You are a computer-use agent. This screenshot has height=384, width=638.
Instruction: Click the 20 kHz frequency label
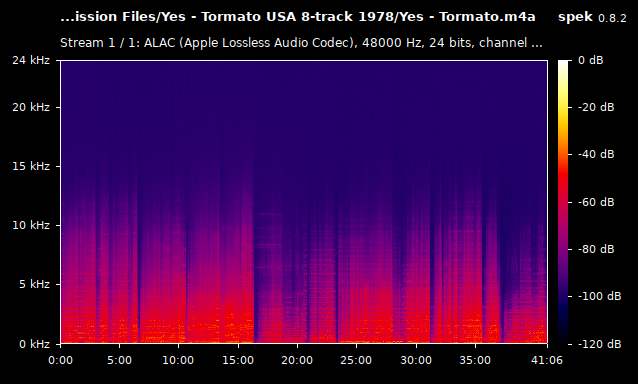31,107
